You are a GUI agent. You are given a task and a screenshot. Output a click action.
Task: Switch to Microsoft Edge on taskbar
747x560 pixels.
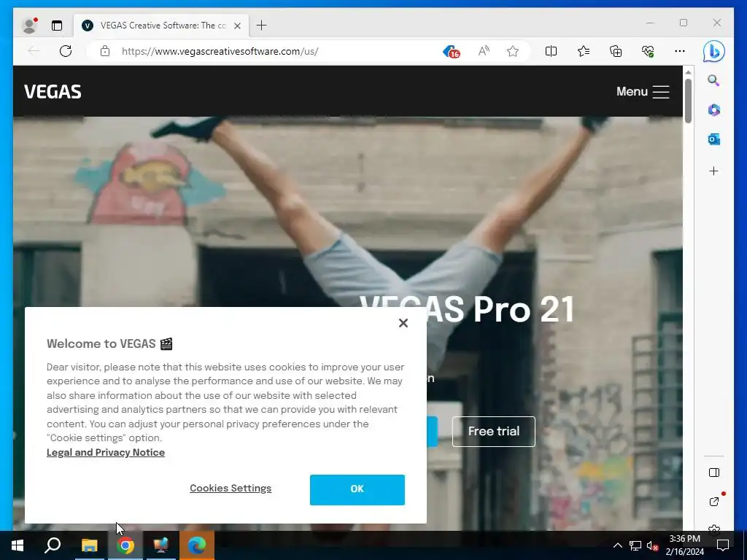[x=197, y=545]
